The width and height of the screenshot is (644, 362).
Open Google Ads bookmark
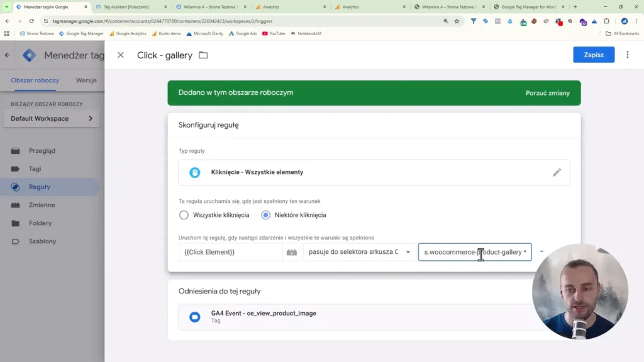243,34
